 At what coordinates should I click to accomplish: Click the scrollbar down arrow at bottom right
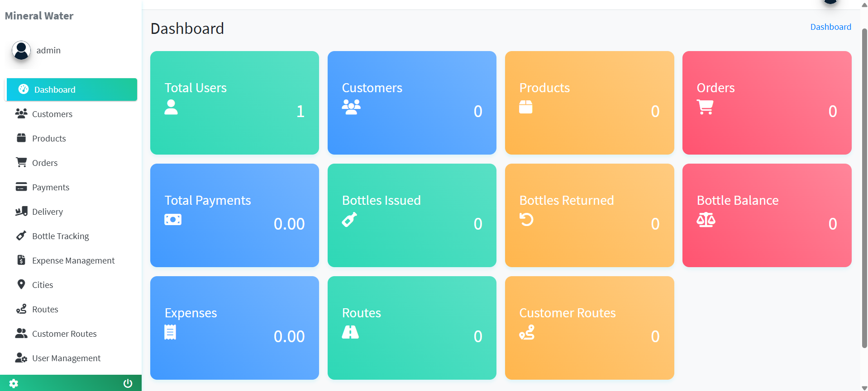864,387
